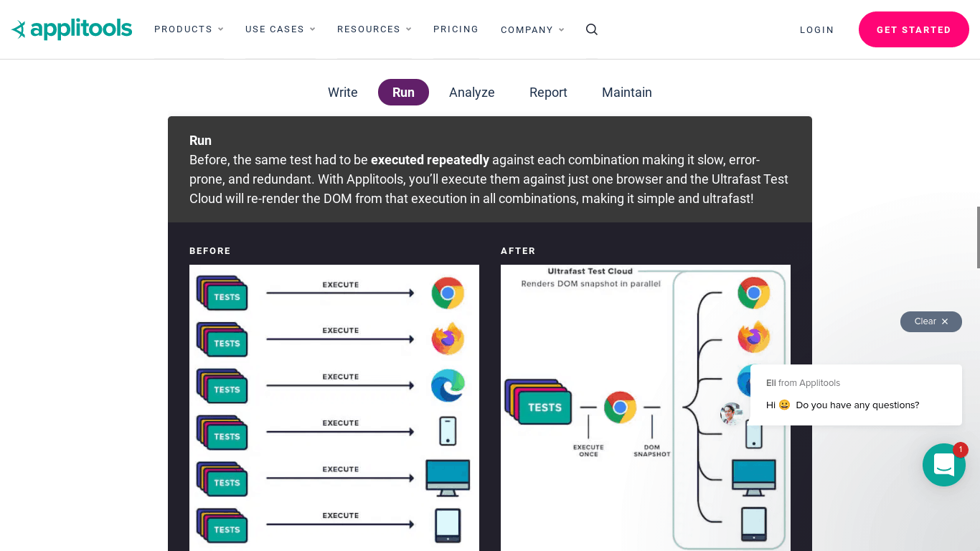Expand the Company dropdown menu
980x551 pixels.
(532, 30)
